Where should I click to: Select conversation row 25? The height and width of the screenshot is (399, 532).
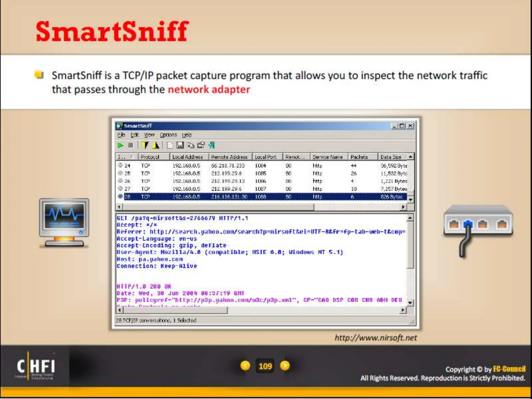pyautogui.click(x=262, y=173)
